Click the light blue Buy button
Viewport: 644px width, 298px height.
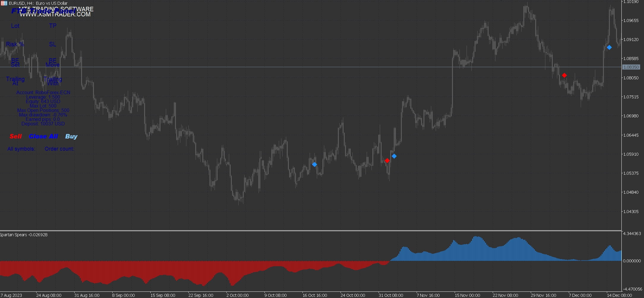click(71, 136)
